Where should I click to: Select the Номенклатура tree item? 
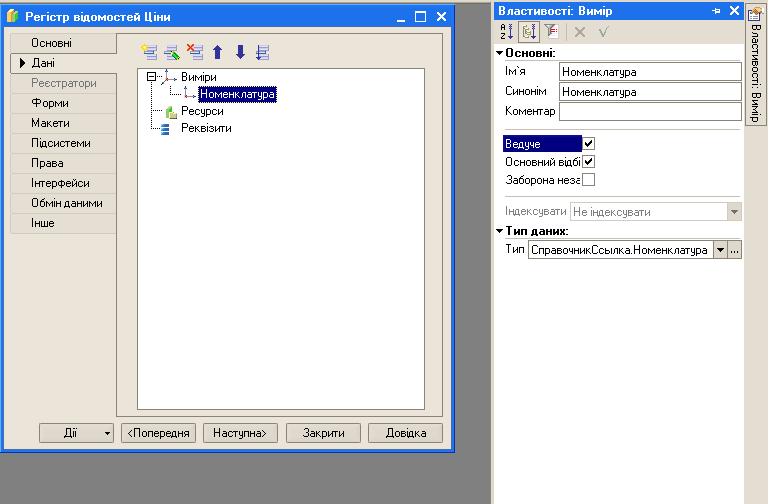pos(237,94)
